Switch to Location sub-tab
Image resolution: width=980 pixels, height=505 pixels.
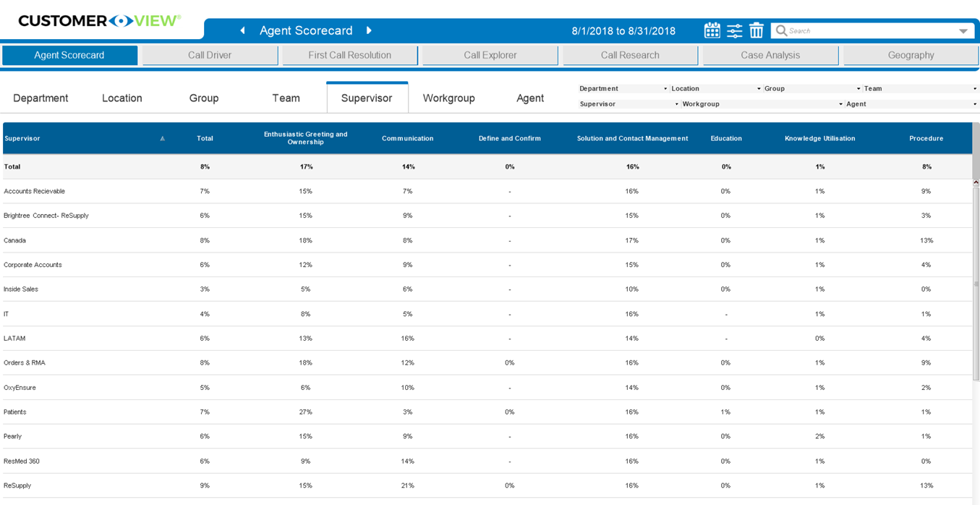tap(122, 98)
